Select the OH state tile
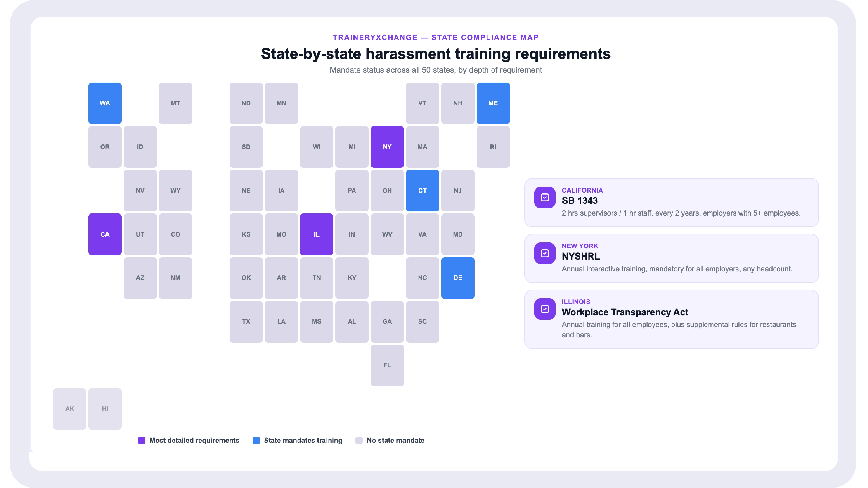Image resolution: width=868 pixels, height=488 pixels. pyautogui.click(x=387, y=191)
